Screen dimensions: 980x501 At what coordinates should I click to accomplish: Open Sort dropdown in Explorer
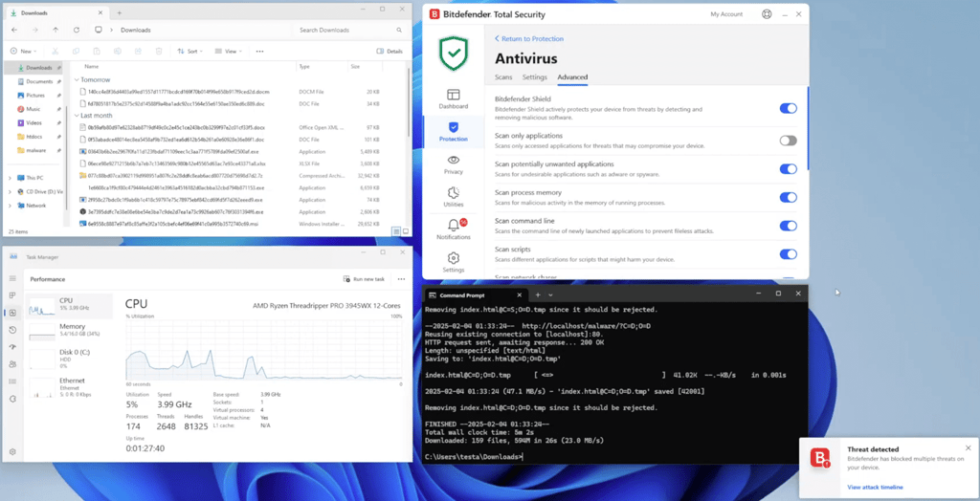[190, 52]
